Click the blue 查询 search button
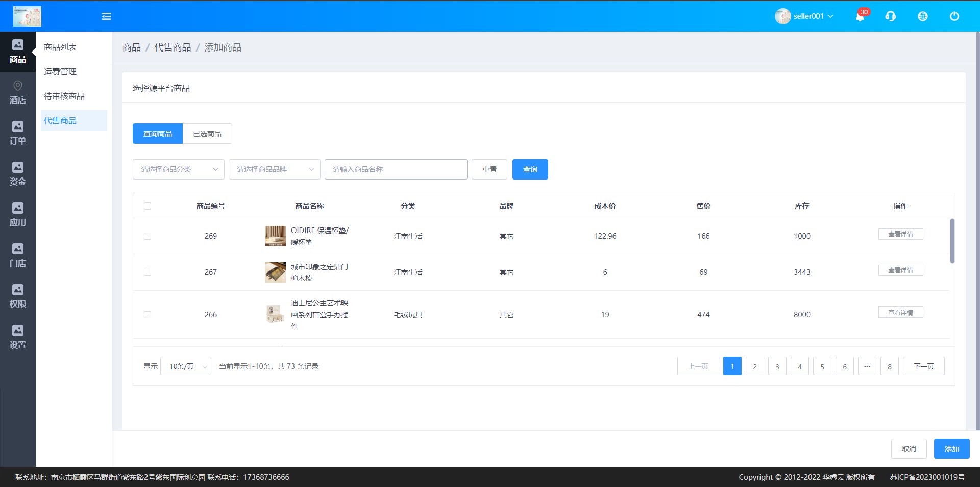 pos(530,169)
